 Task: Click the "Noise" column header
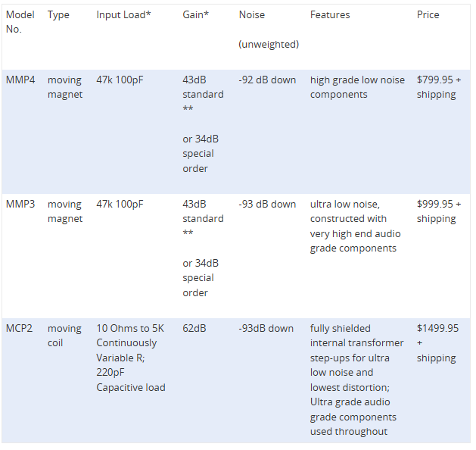[252, 15]
